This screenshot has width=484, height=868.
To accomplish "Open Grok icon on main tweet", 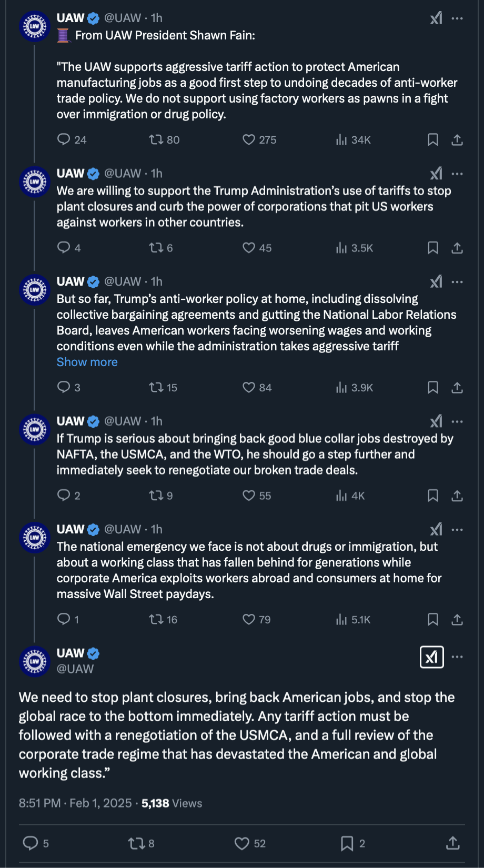I will (x=432, y=657).
